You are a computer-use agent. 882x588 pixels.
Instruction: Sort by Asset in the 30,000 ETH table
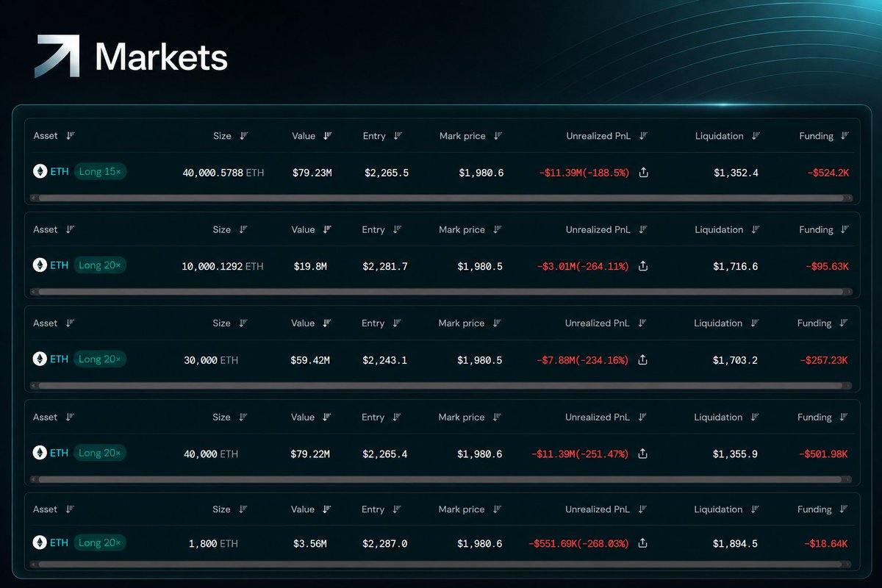[70, 323]
